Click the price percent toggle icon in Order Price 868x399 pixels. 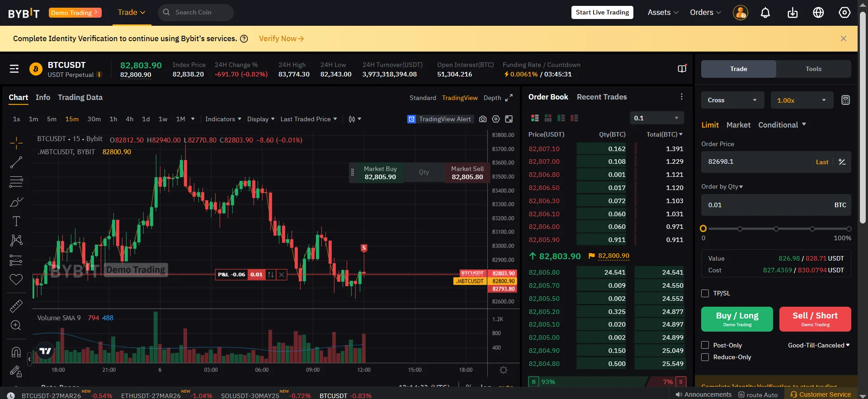(x=842, y=162)
